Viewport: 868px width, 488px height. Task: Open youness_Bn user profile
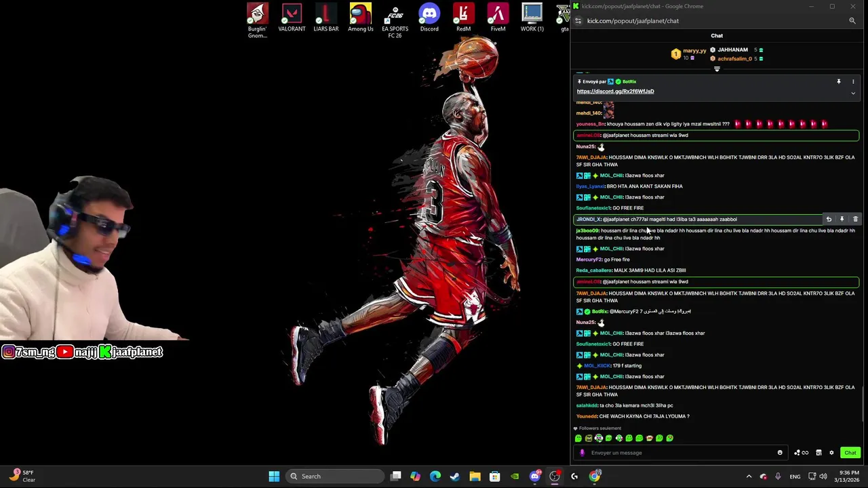point(590,124)
